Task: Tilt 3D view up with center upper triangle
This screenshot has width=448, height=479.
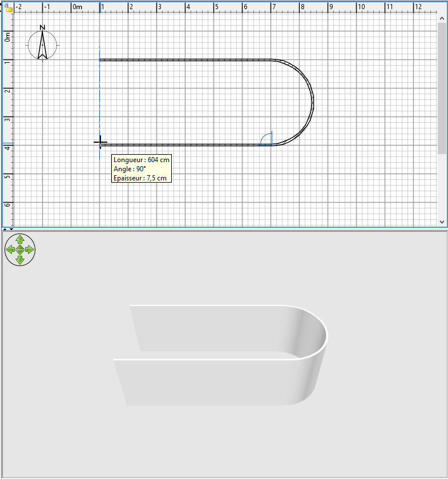Action: pos(20,247)
